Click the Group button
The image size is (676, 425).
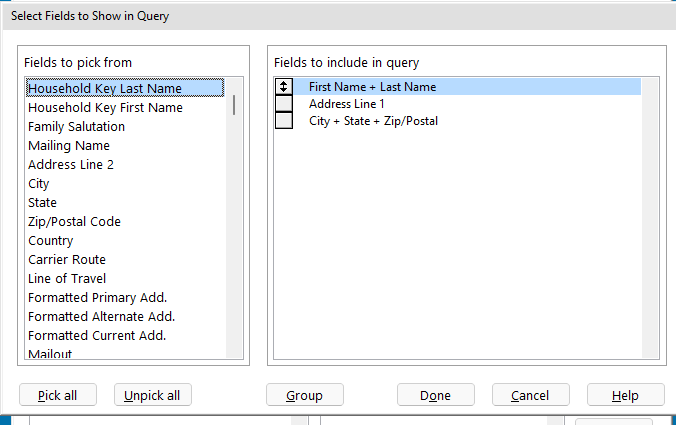click(304, 395)
